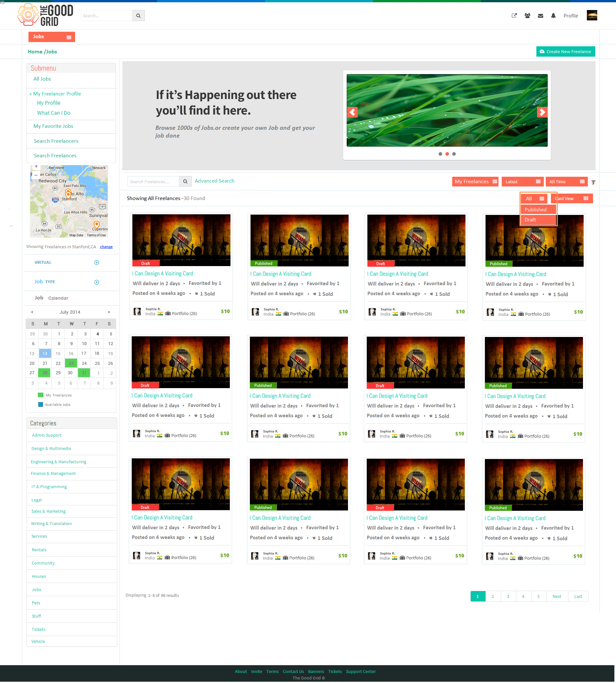
Task: Show previous banner slide arrow
Action: pyautogui.click(x=352, y=112)
